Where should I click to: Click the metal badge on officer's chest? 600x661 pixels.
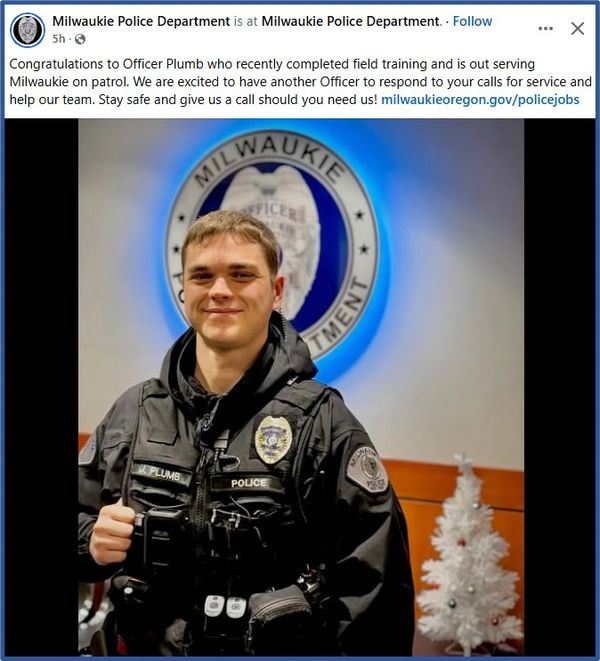[x=273, y=439]
